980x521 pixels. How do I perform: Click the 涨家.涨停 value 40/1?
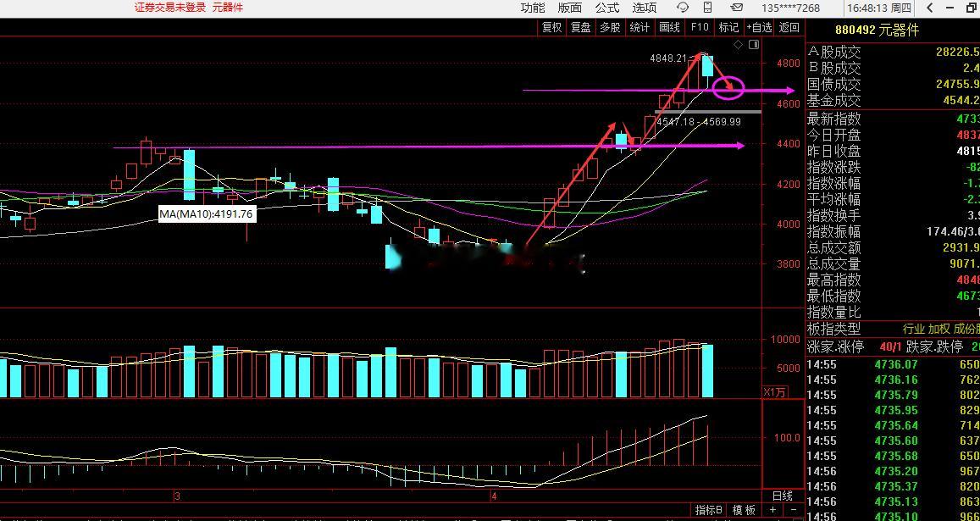pos(890,347)
